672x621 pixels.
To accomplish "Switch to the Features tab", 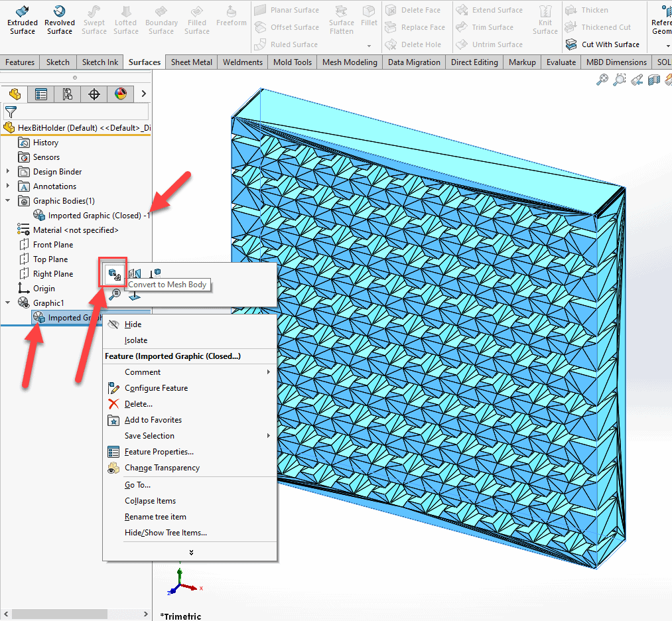I will coord(20,62).
